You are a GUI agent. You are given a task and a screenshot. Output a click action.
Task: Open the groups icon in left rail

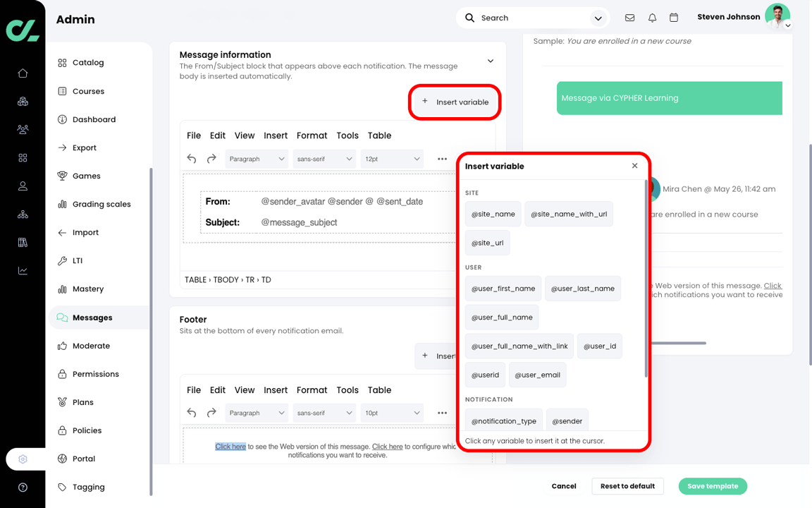[23, 130]
